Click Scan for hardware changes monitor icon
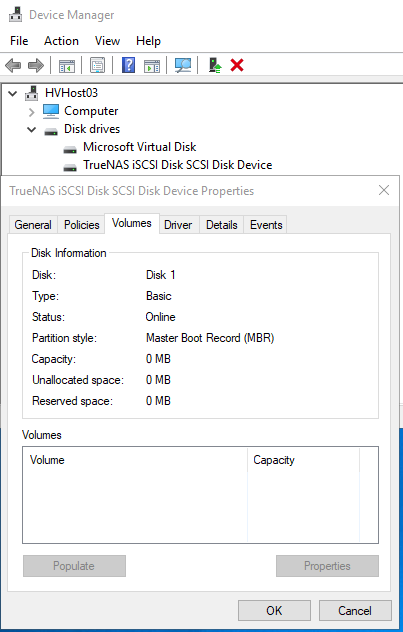403x632 pixels. tap(183, 65)
